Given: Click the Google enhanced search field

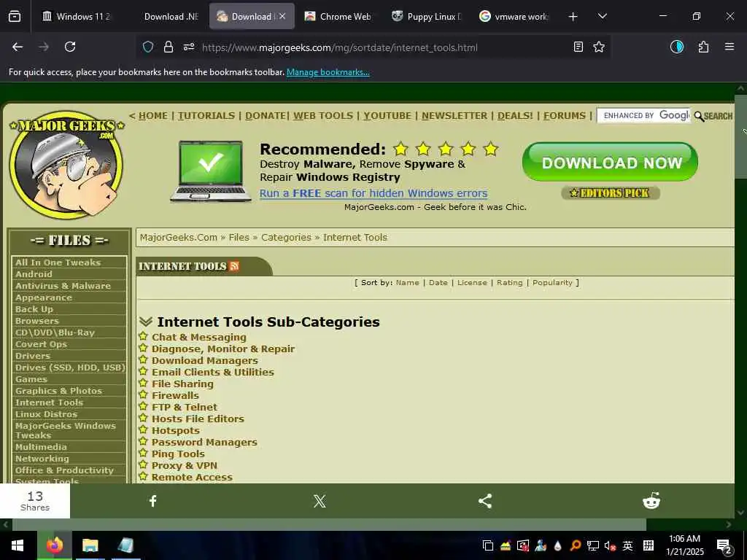Looking at the screenshot, I should (x=643, y=116).
